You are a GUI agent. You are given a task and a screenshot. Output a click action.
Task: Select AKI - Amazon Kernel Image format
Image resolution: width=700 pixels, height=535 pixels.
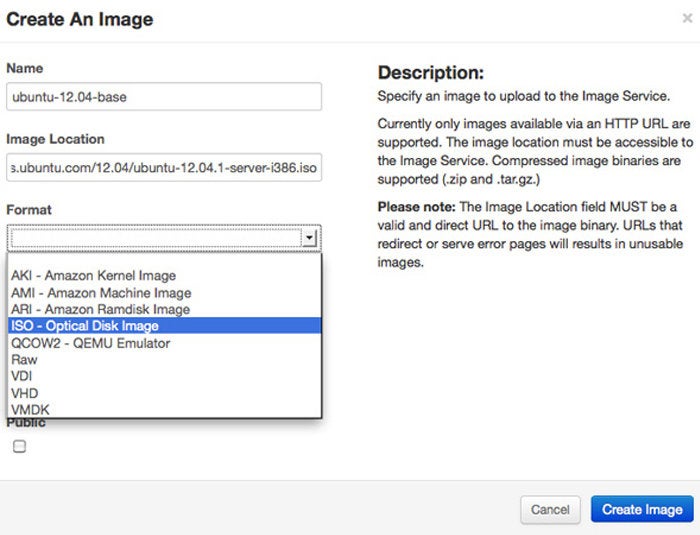[164, 276]
